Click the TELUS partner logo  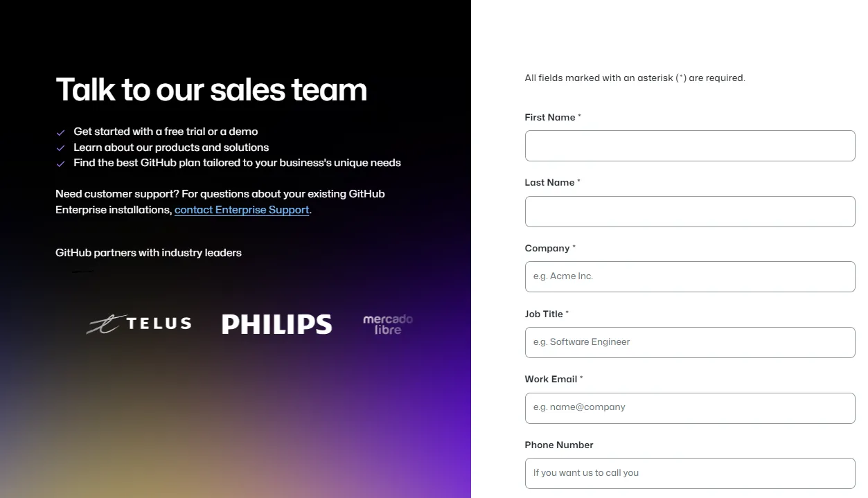(139, 323)
